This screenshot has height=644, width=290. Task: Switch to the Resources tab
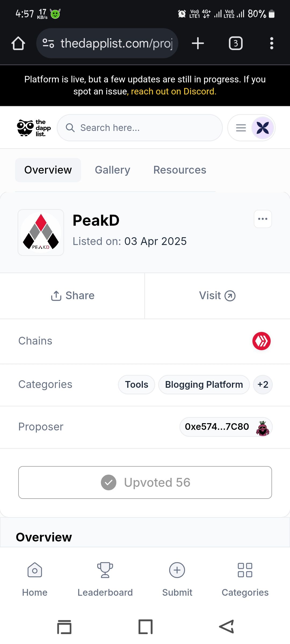point(180,170)
